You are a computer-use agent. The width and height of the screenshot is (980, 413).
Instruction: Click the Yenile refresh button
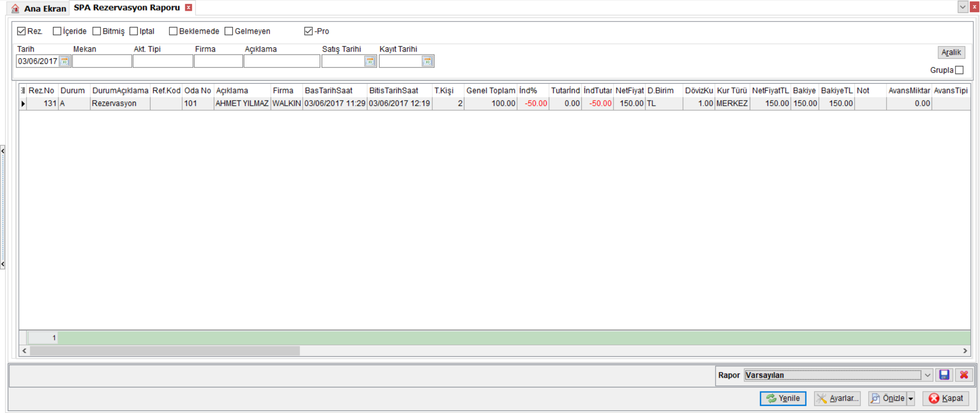(x=783, y=399)
